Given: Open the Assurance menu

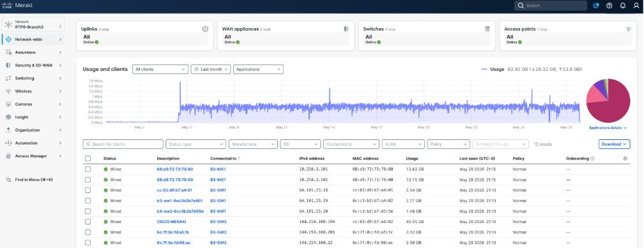Looking at the screenshot, I should [x=33, y=52].
